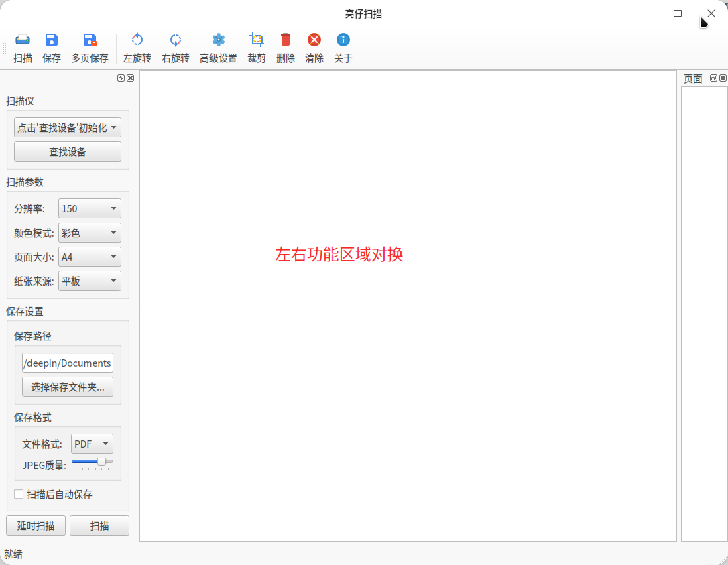Select the 裁剪 crop tool

pos(256,40)
